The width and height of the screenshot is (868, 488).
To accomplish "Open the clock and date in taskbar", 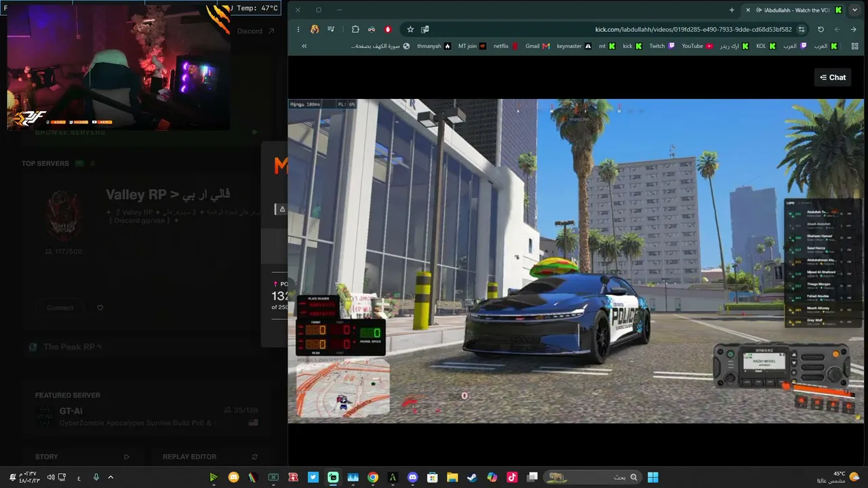I will click(x=28, y=477).
